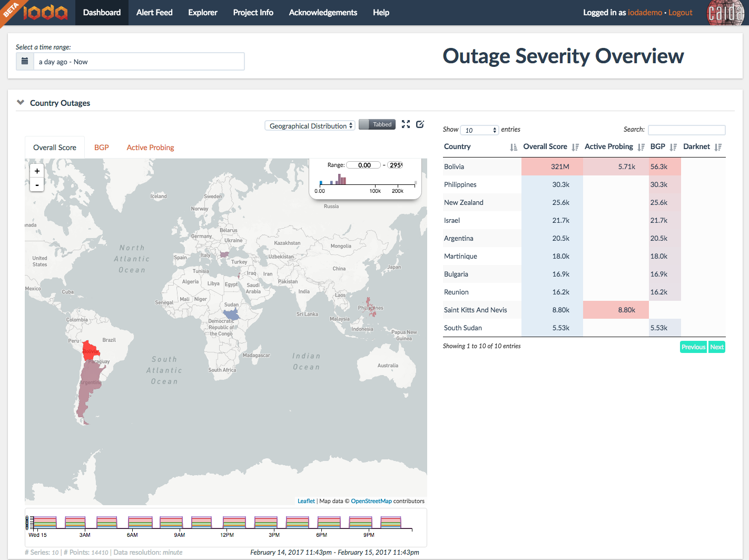Image resolution: width=749 pixels, height=560 pixels.
Task: Click the range histogram slider
Action: tap(368, 180)
